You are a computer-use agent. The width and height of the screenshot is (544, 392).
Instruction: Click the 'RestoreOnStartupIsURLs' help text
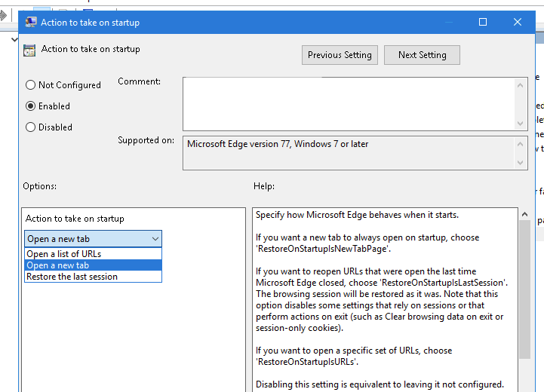(307, 362)
